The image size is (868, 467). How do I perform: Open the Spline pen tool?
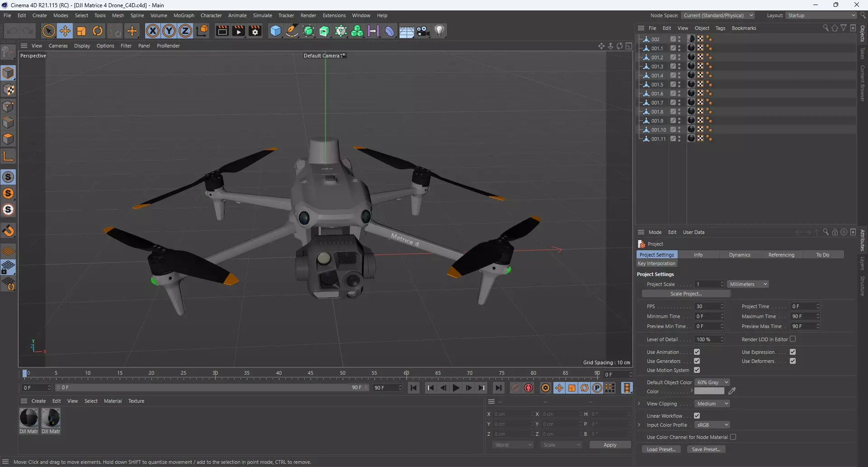point(292,31)
